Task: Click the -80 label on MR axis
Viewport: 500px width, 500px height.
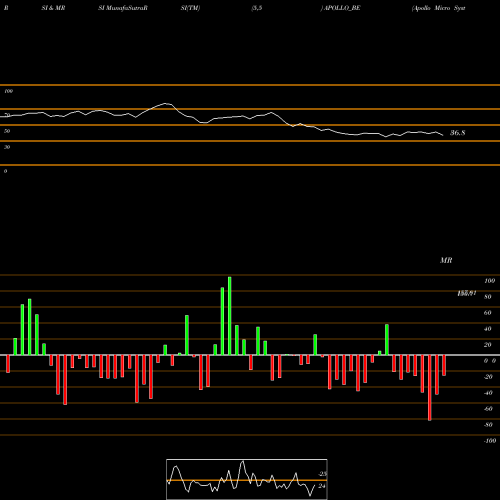Action: [488, 425]
